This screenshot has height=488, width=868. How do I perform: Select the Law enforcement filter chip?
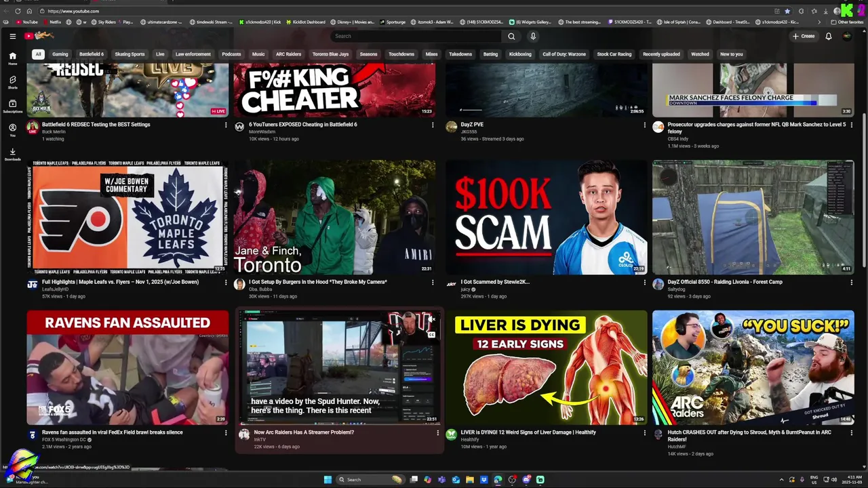pyautogui.click(x=193, y=54)
